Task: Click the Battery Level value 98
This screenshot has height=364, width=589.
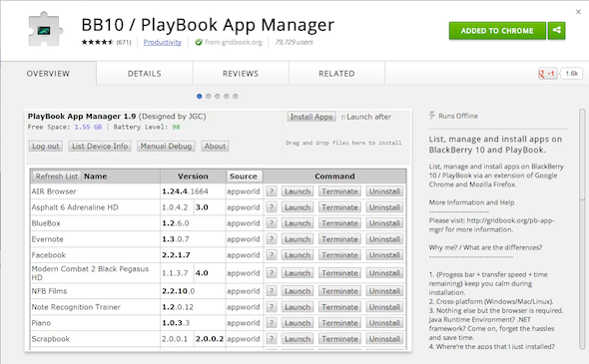Action: tap(176, 127)
